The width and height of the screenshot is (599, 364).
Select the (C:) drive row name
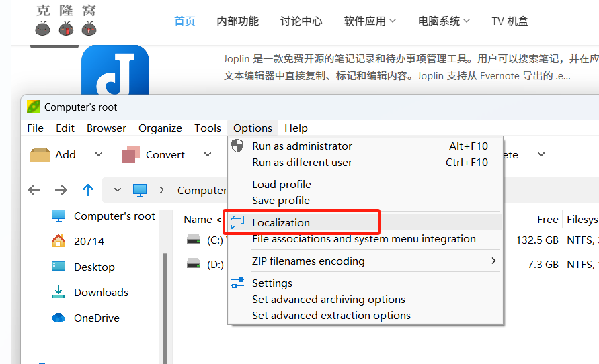[x=215, y=240]
